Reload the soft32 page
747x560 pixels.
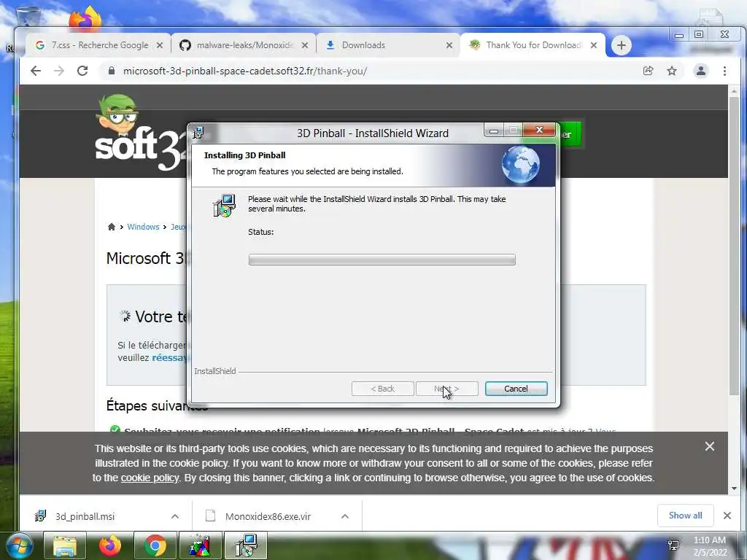[x=82, y=71]
